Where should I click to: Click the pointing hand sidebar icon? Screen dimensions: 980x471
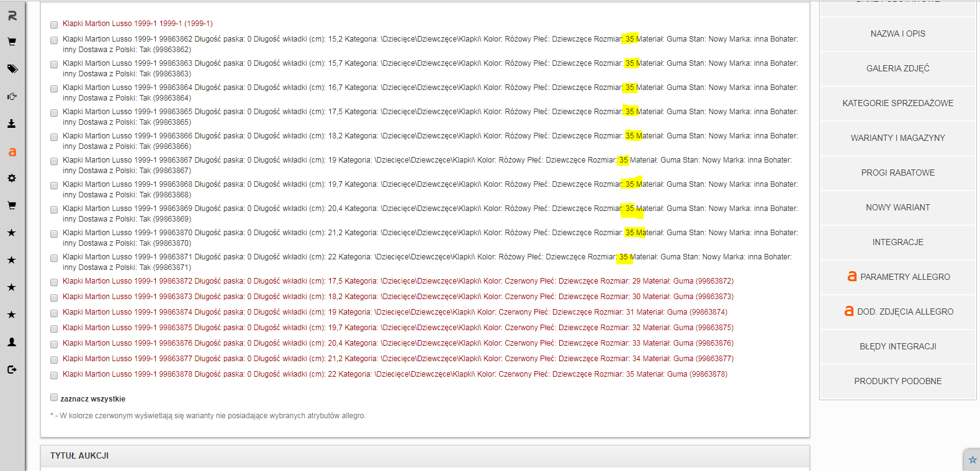tap(12, 96)
